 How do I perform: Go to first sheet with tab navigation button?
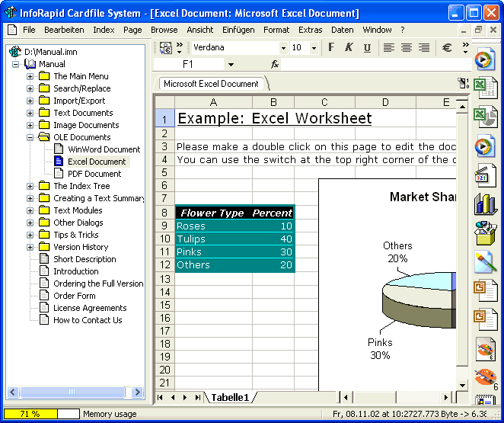pos(160,398)
